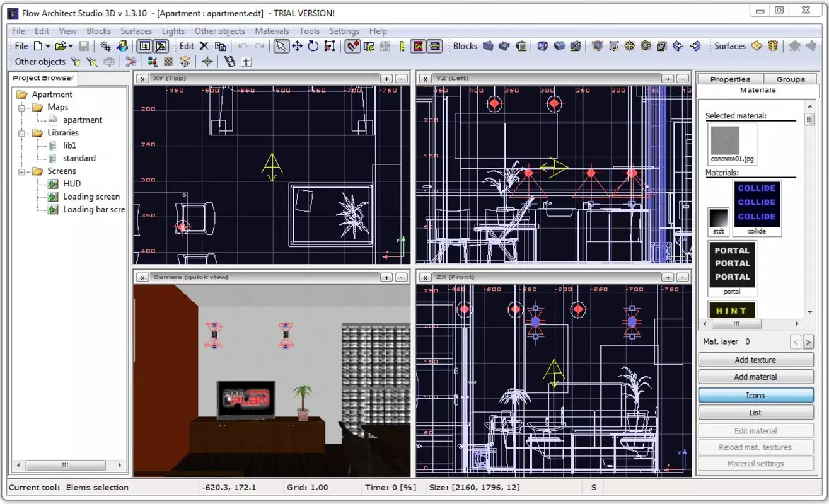Toggle the purple-lines button next to grid
Viewport: 829px width, 504px height.
coord(434,46)
